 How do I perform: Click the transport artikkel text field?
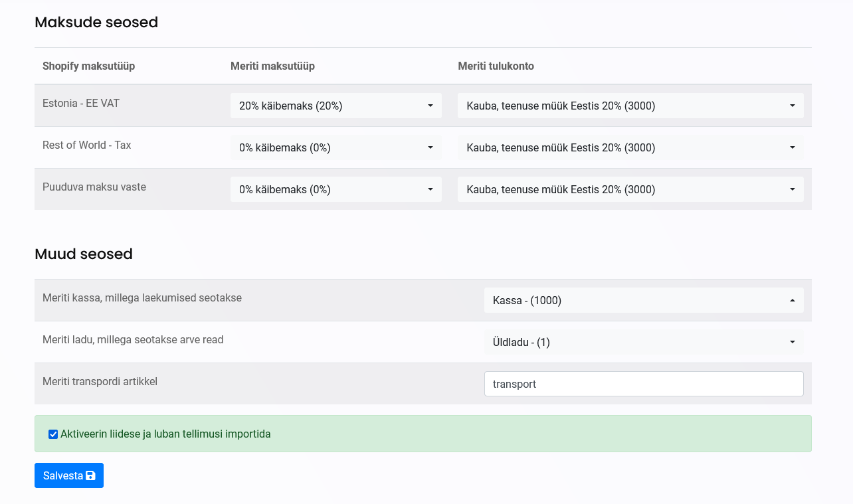pos(643,384)
